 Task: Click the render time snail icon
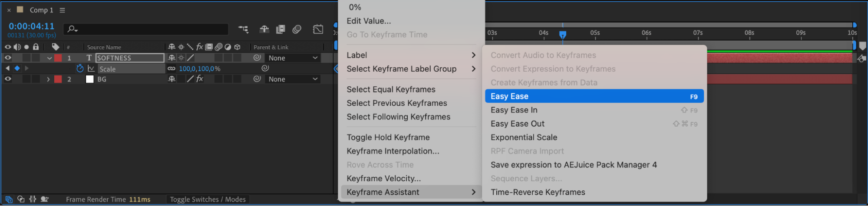[44, 199]
